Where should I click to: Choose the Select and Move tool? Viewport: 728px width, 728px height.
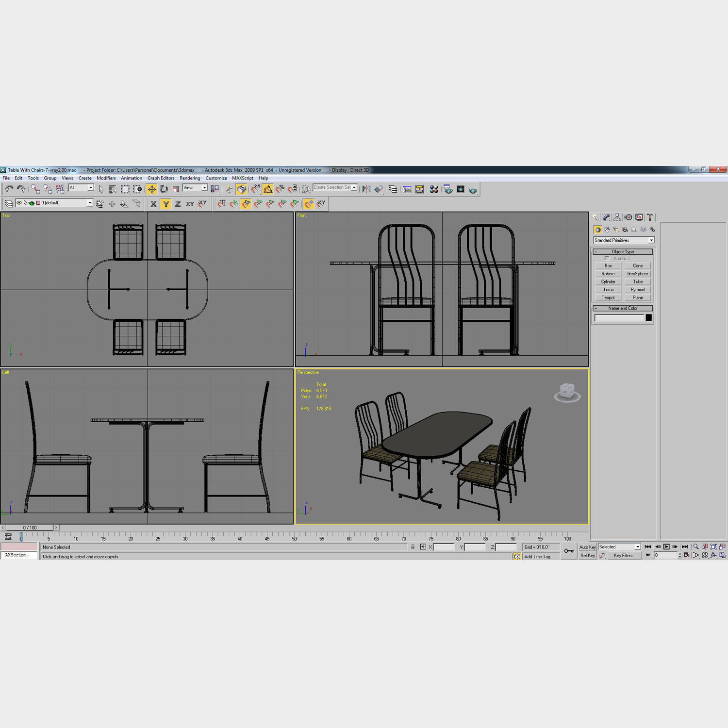coord(152,189)
